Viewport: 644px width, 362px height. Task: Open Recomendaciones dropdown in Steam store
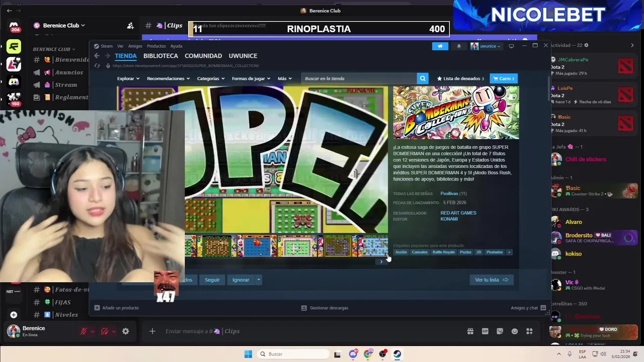(168, 78)
